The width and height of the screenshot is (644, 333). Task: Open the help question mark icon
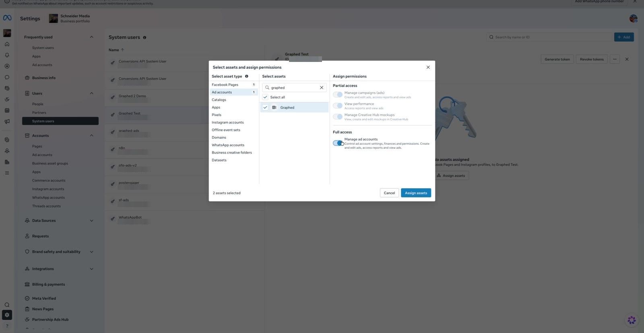pos(7,326)
